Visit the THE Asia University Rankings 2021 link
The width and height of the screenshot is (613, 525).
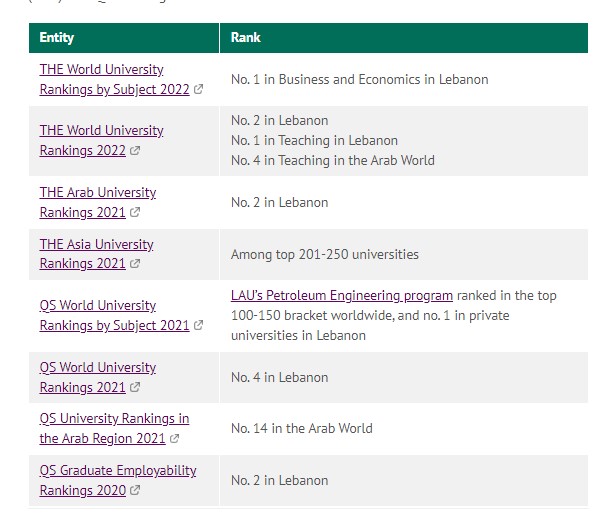[x=96, y=254]
